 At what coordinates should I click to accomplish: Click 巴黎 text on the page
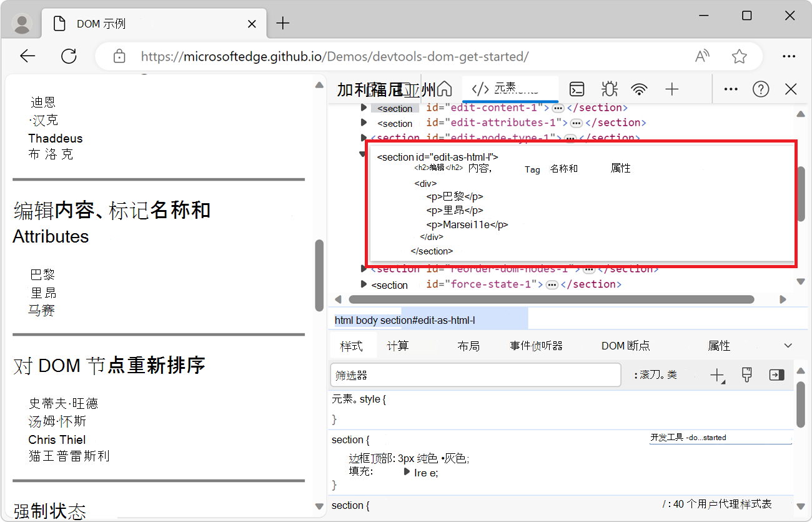(x=42, y=274)
